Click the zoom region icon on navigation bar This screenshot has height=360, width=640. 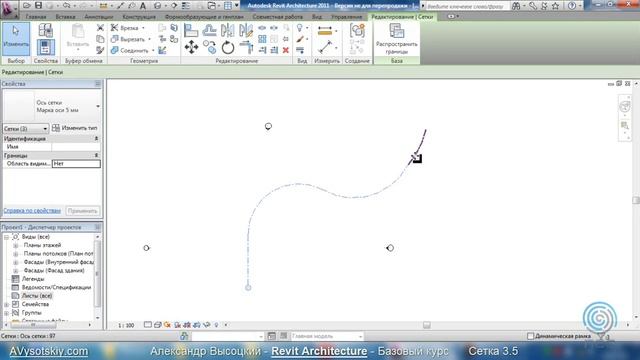click(x=624, y=125)
